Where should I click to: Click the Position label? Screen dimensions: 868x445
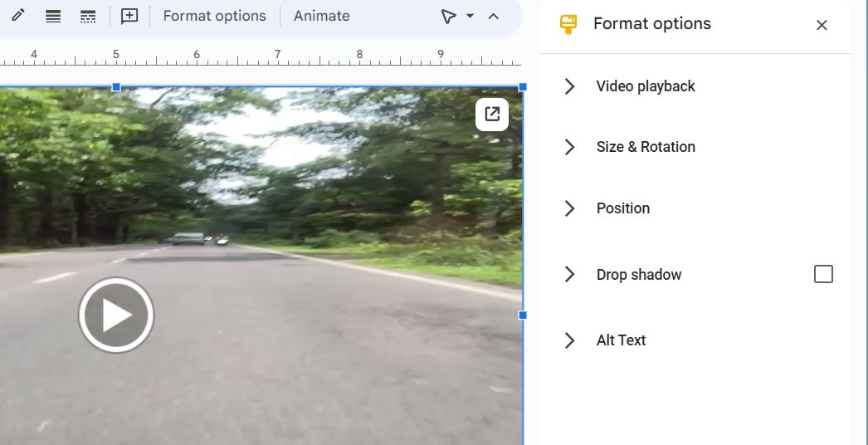622,208
